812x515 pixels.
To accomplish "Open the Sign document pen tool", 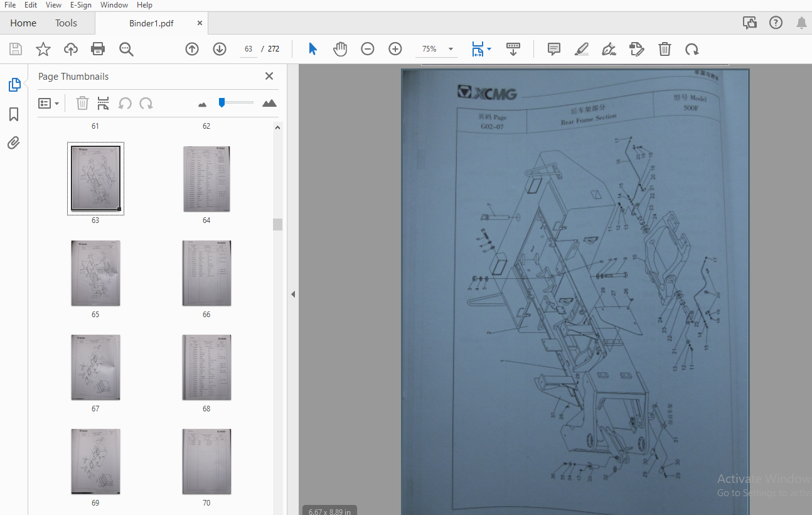I will [x=609, y=49].
